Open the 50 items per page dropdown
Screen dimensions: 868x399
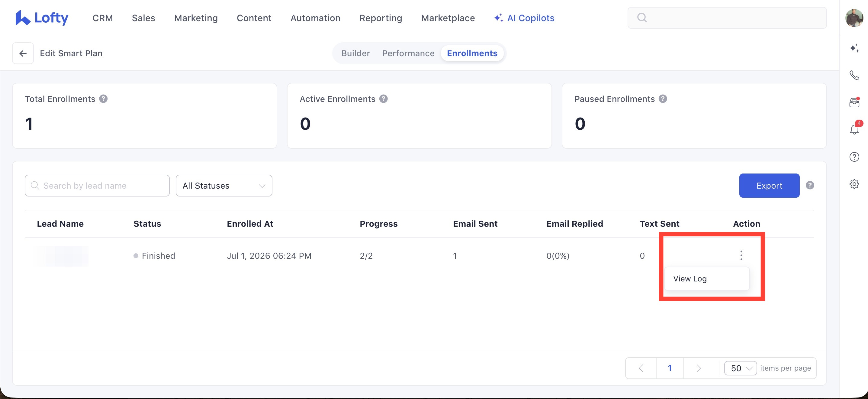[740, 368]
